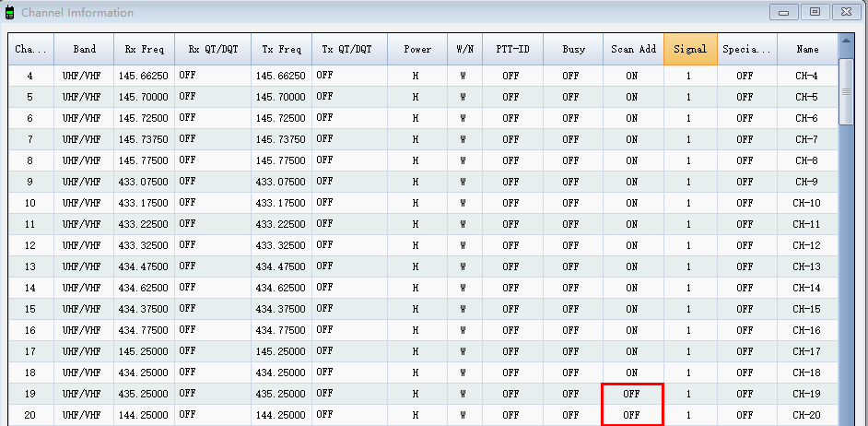868x426 pixels.
Task: Select Tx Freq cell 145.70000
Action: tap(281, 97)
